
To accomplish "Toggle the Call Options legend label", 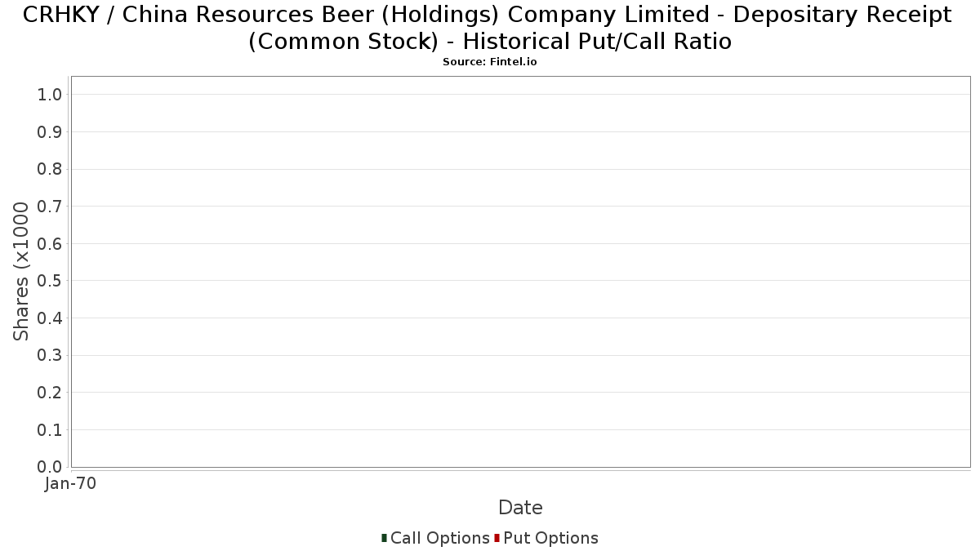I will (x=439, y=538).
